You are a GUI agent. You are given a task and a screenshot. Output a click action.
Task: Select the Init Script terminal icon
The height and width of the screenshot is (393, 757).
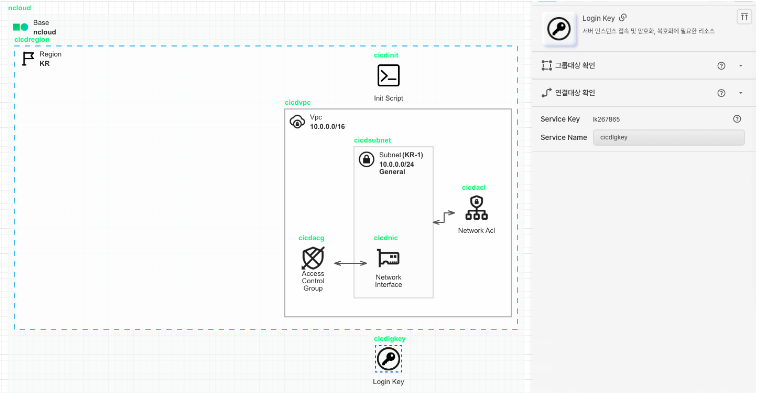(388, 76)
